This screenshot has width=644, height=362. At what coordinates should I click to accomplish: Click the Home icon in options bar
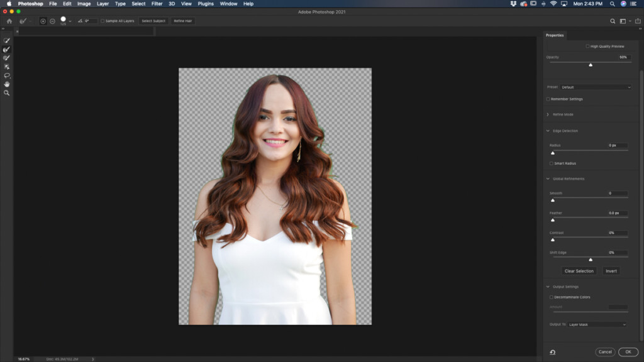coord(9,21)
